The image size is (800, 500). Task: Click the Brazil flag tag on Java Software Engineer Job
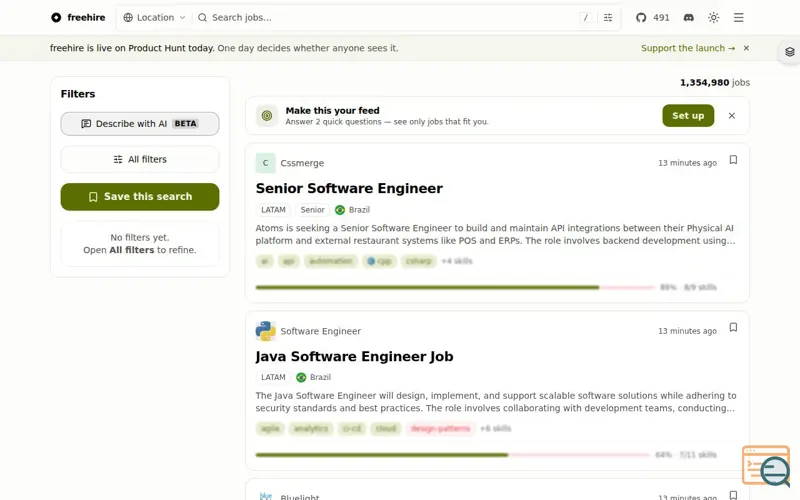tap(314, 377)
